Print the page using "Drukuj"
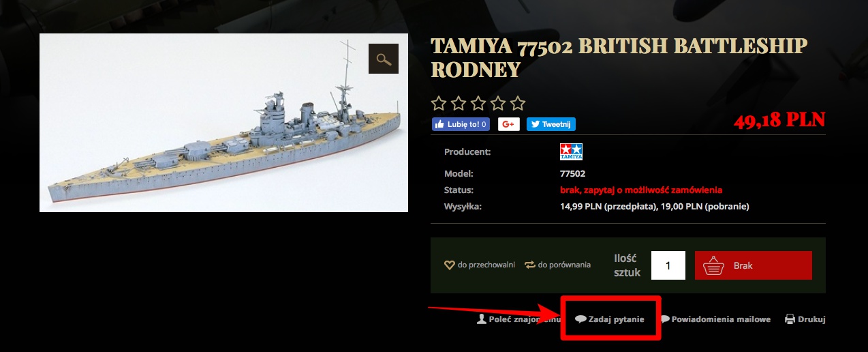Screen dimensions: 868x352 point(805,319)
